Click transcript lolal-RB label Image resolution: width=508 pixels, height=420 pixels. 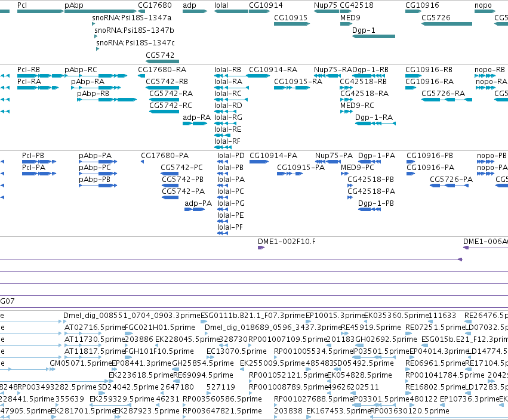228,70
